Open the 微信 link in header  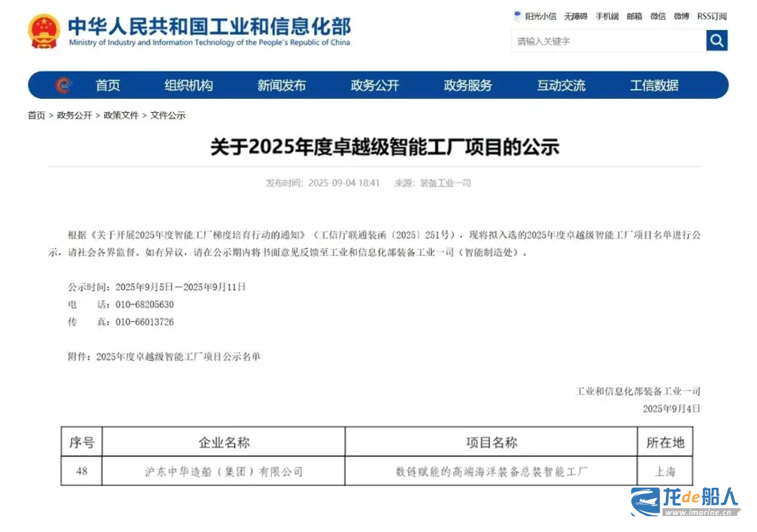pyautogui.click(x=658, y=16)
